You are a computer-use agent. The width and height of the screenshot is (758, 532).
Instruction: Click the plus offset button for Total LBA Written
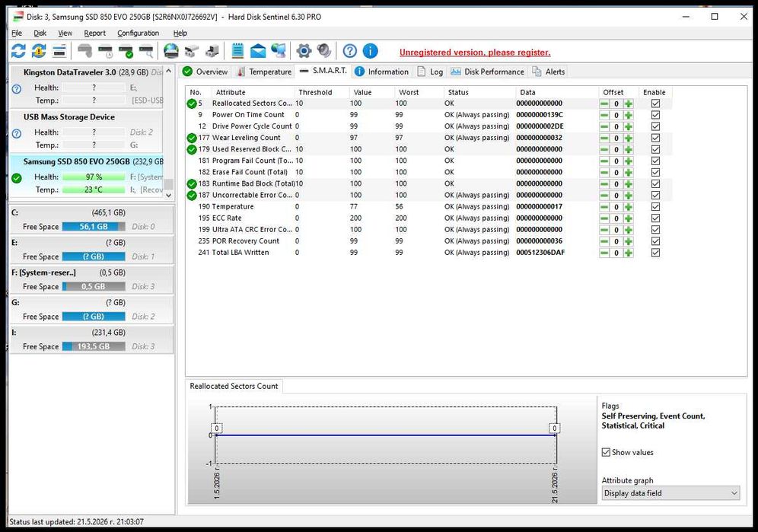[x=628, y=253]
